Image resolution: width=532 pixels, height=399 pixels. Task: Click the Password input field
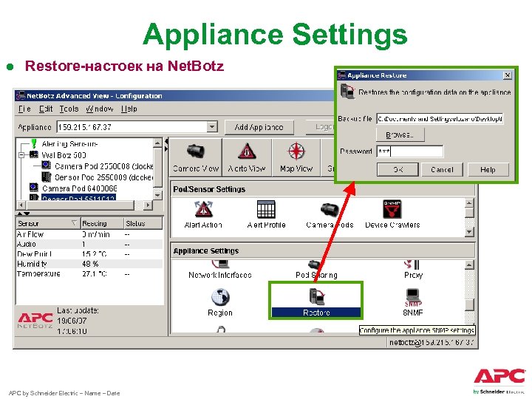[410, 151]
